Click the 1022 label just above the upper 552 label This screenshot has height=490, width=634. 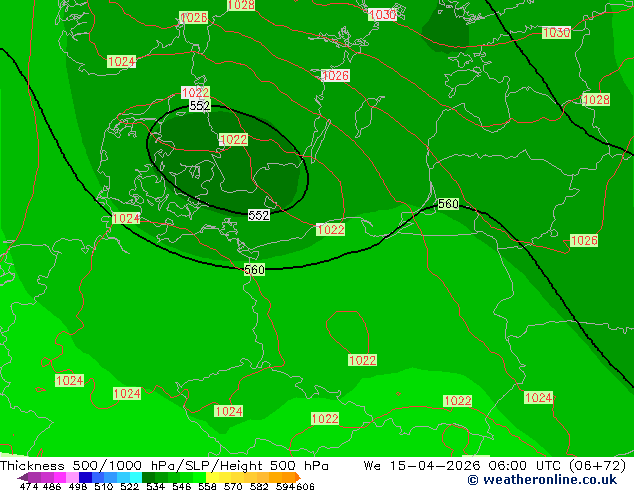tap(195, 93)
